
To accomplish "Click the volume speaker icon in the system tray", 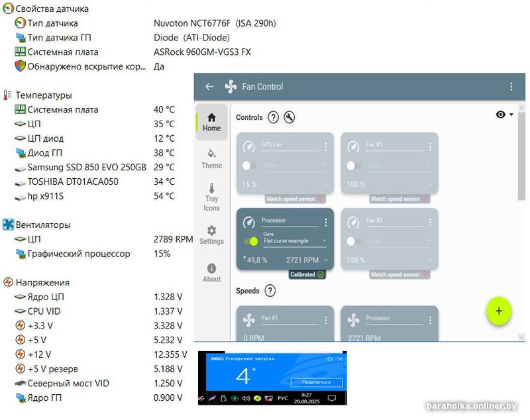I will pos(246,398).
